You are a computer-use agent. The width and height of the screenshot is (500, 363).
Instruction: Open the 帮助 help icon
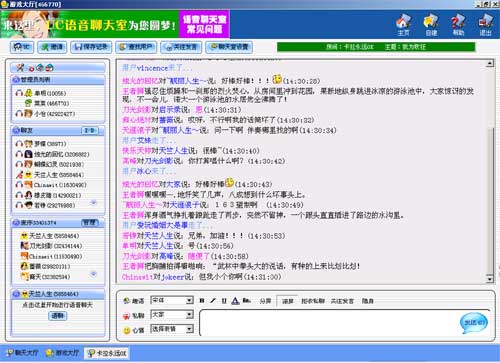coord(458,24)
